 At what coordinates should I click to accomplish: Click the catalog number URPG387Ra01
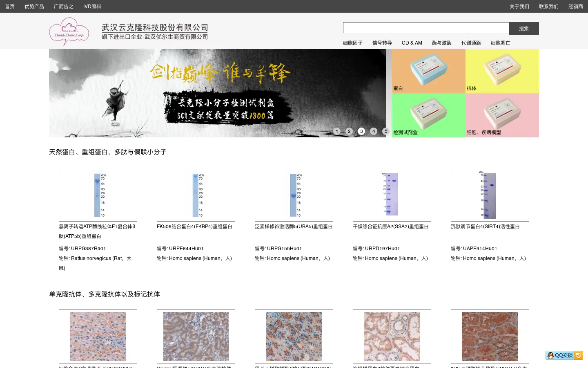88,249
